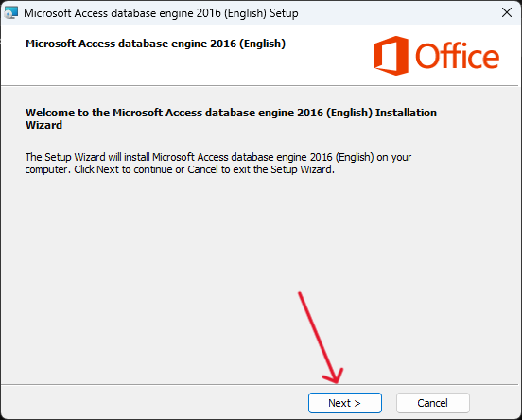This screenshot has width=522, height=420.
Task: Click the empty footer area left of Next
Action: click(153, 402)
